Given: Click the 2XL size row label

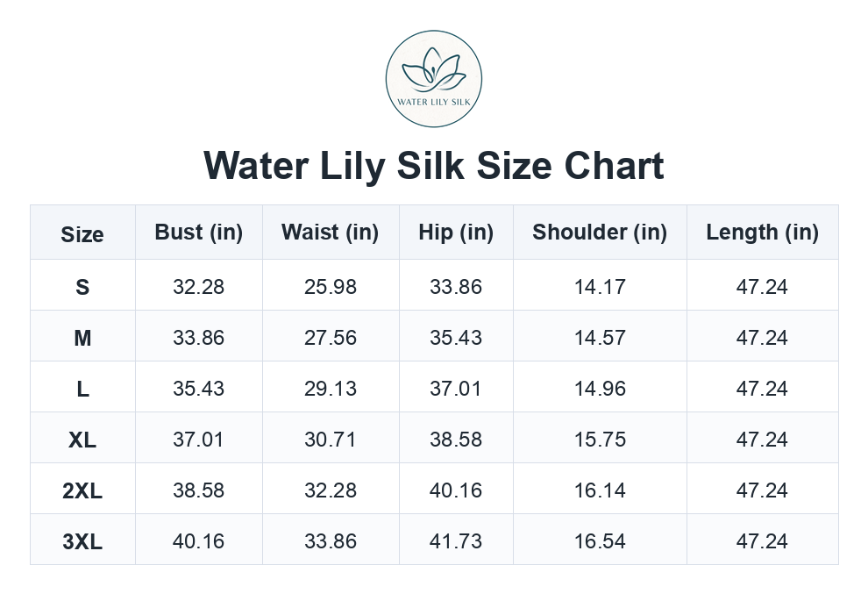Looking at the screenshot, I should [x=82, y=491].
